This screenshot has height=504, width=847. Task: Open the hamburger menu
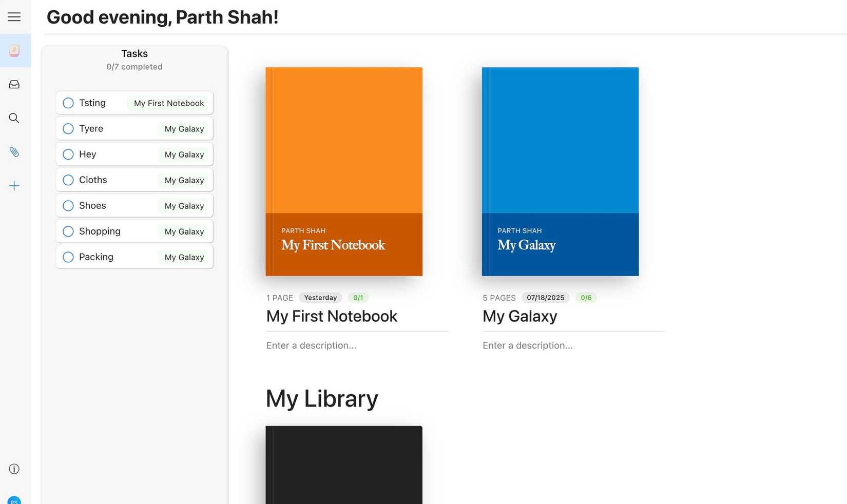tap(14, 17)
